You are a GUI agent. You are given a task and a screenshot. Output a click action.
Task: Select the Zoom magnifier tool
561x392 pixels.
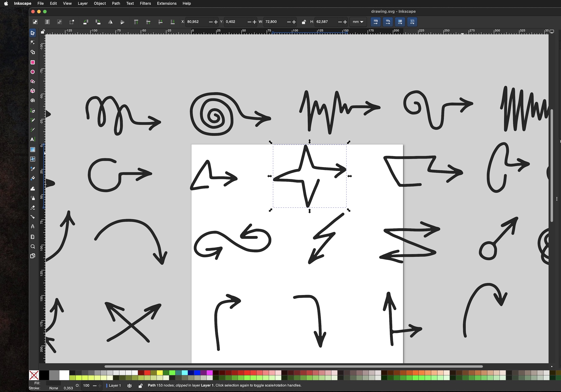tap(33, 246)
